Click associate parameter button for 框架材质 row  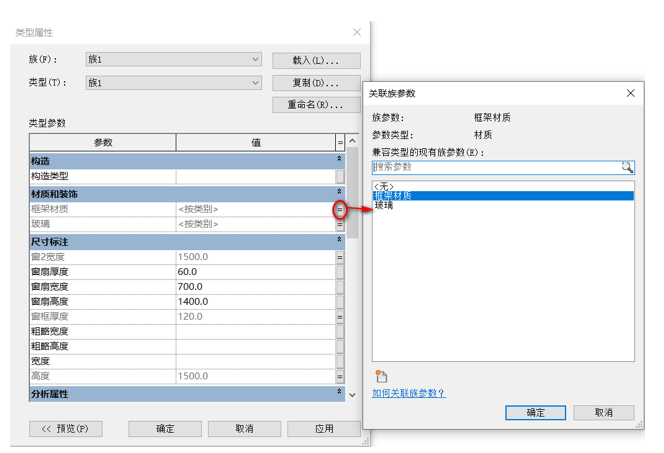click(340, 209)
